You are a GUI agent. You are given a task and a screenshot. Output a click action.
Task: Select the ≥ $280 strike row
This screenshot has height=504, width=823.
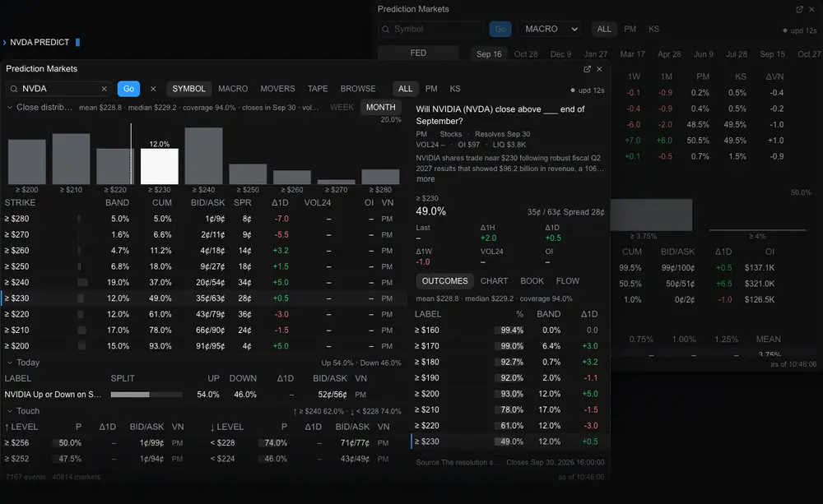tap(203, 219)
